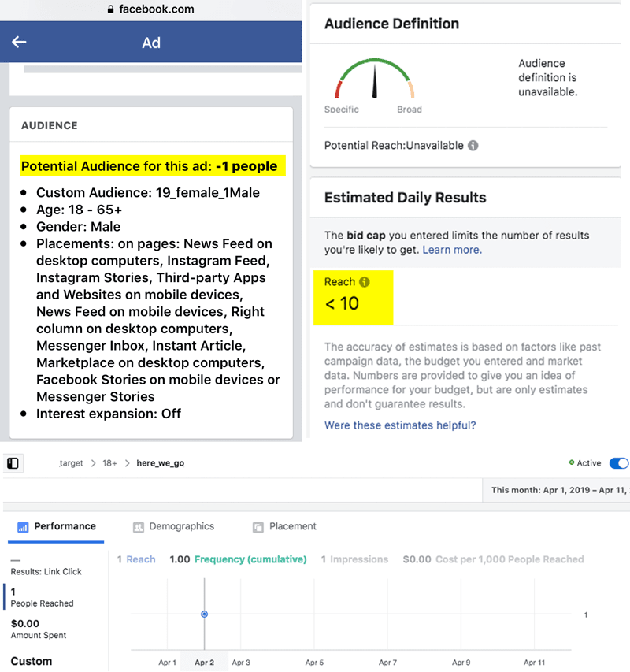This screenshot has height=672, width=630.
Task: Open the target breadcrumb link
Action: coord(71,463)
